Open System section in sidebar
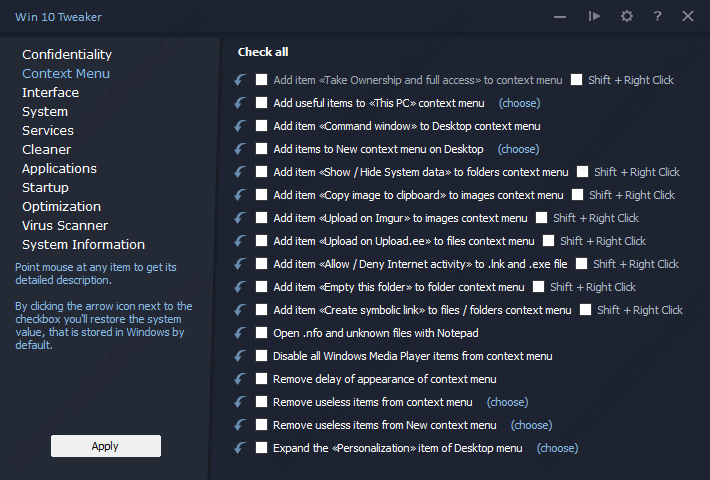 [45, 112]
